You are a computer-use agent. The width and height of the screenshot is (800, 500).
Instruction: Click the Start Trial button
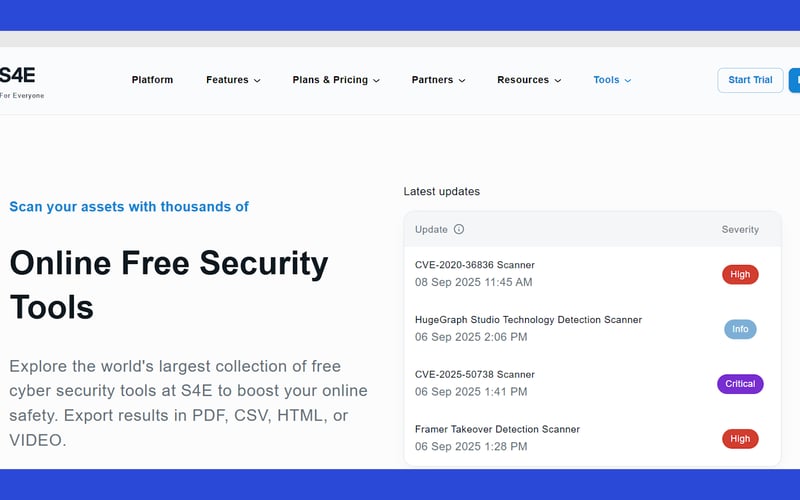[x=750, y=80]
